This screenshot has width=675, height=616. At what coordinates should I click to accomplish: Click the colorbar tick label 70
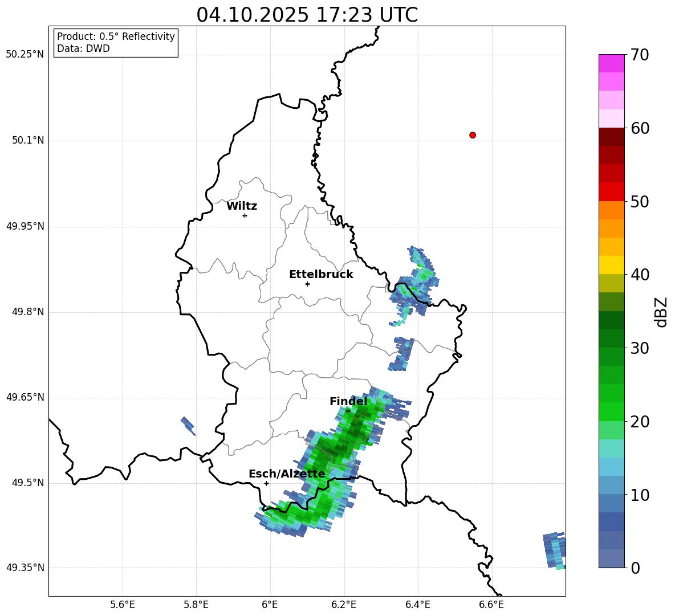click(x=640, y=55)
